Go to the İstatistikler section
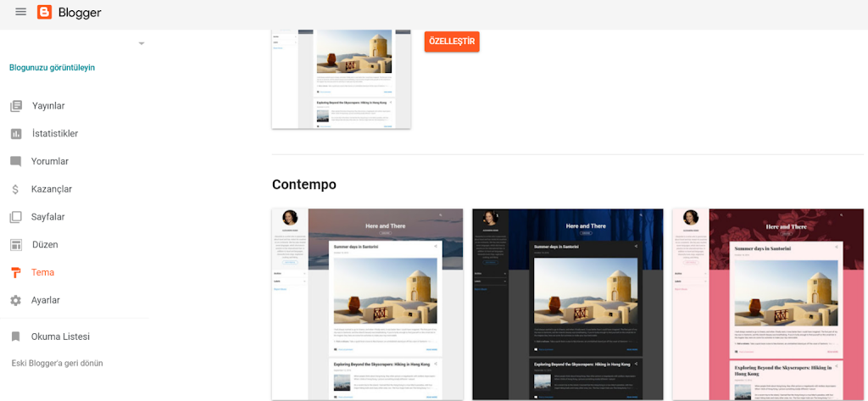The height and width of the screenshot is (401, 868). [55, 134]
